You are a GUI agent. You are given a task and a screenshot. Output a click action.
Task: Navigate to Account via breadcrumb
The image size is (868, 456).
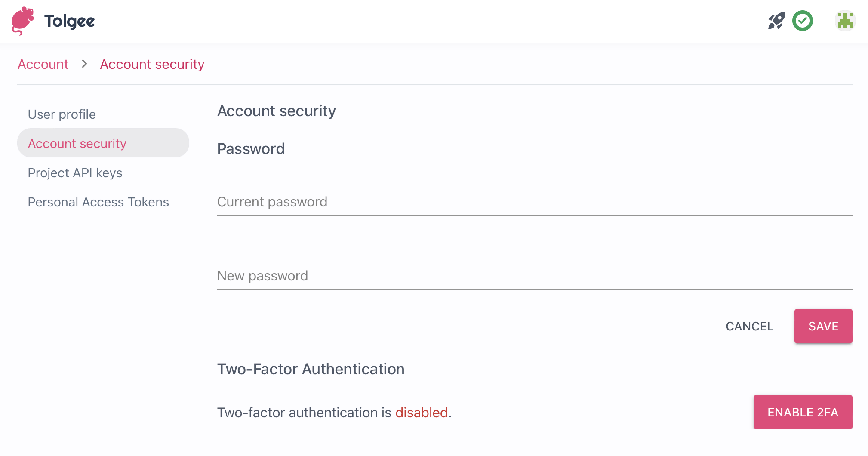click(43, 64)
